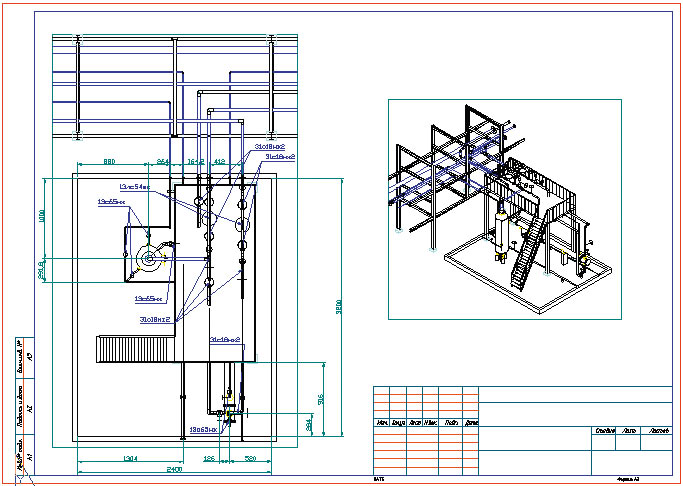This screenshot has width=683, height=486.
Task: Select the 880 dimension at the top
Action: pyautogui.click(x=110, y=160)
